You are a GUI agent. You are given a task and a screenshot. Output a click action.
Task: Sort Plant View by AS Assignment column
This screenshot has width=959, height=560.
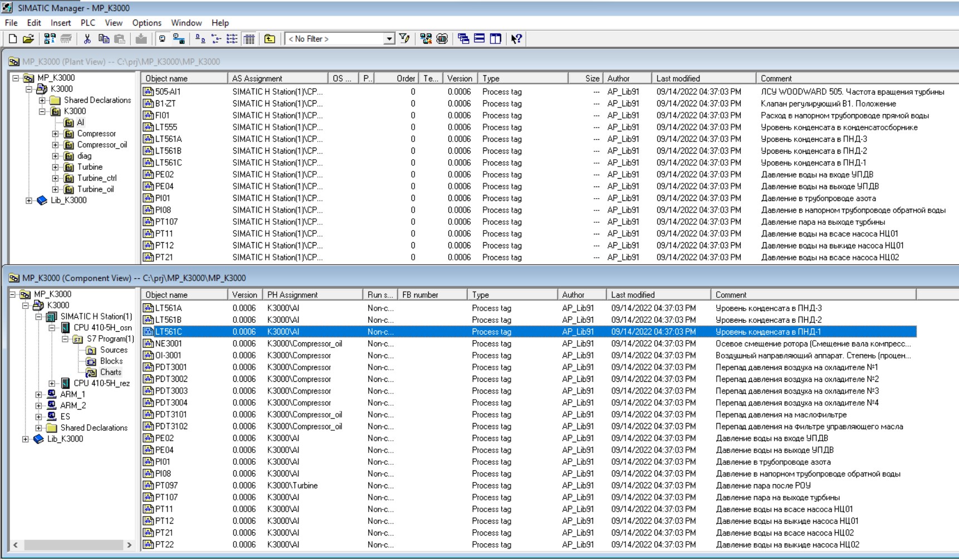click(x=278, y=78)
